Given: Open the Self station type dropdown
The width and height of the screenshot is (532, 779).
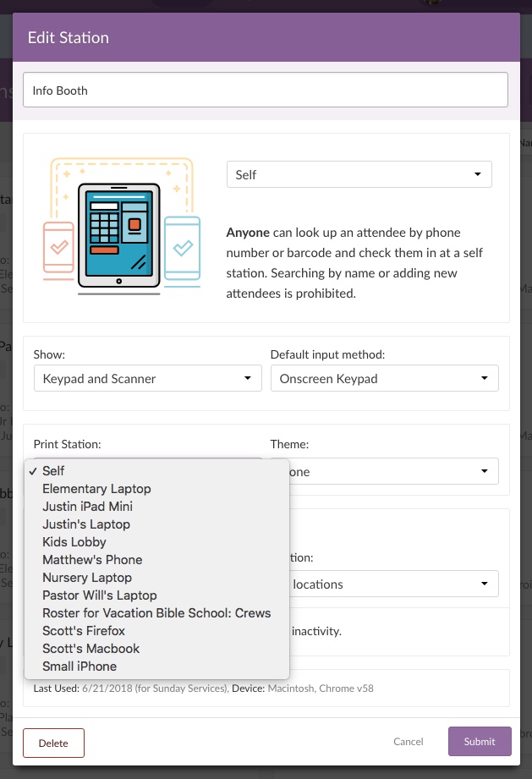Looking at the screenshot, I should (x=359, y=174).
